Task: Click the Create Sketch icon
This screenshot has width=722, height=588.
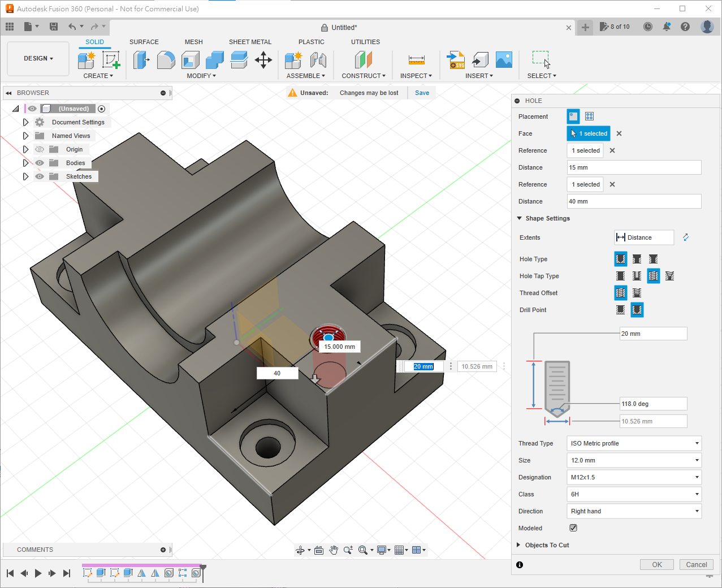Action: tap(111, 60)
